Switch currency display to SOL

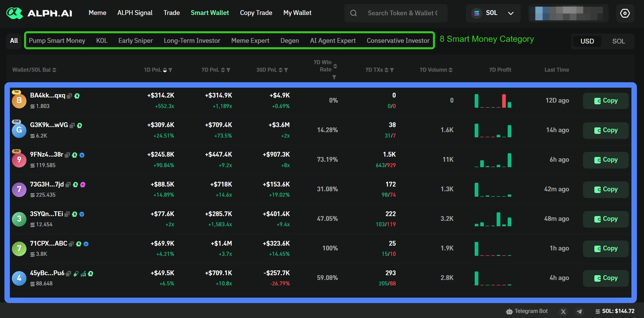pos(618,41)
